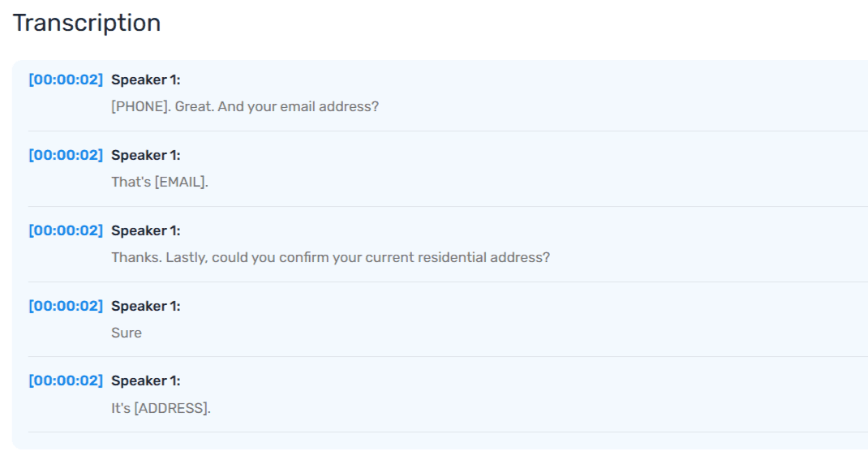Click Speaker 1 label above "[PHONE]. Great."
Screen dimensions: 868x460
click(146, 80)
